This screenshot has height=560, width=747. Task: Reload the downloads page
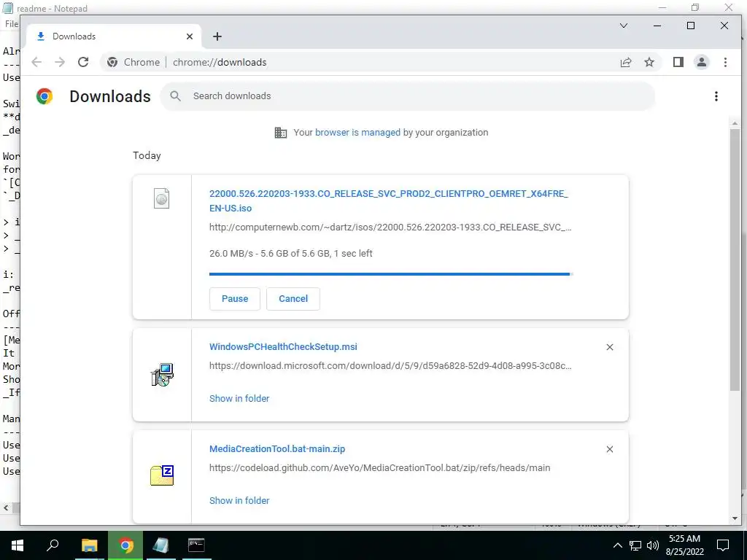click(83, 63)
